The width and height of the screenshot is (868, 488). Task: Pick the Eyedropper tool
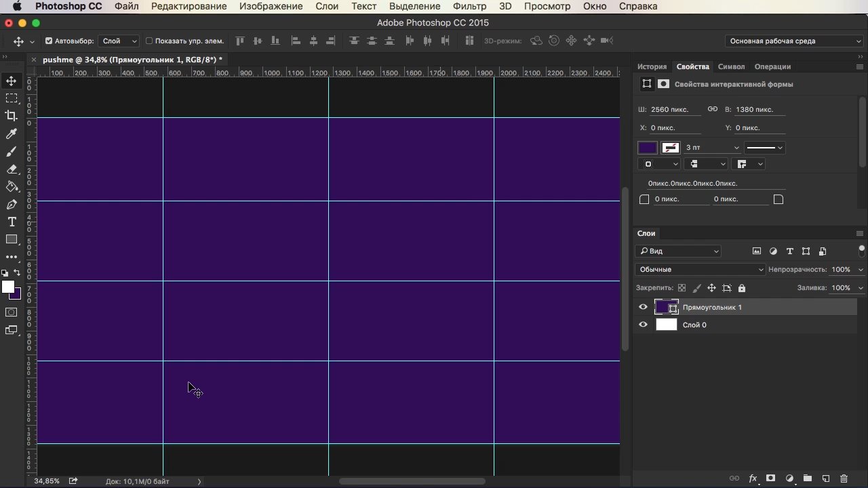point(12,134)
